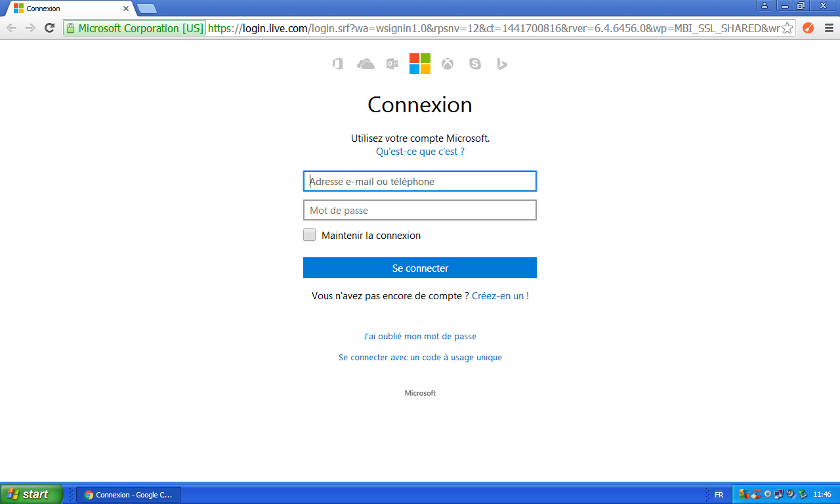Open the network connection tray icon
Screen dimensions: 840x504
(779, 494)
